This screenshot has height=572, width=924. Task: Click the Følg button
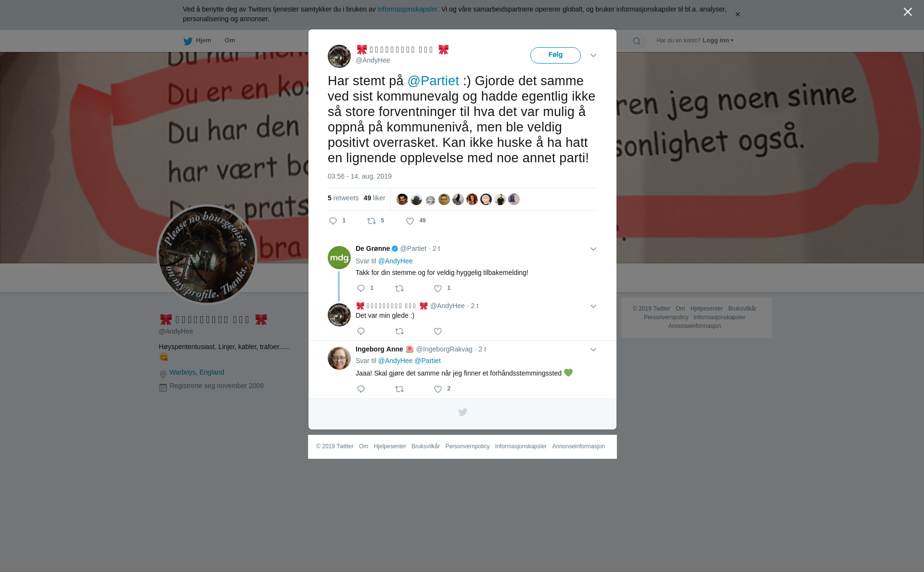click(555, 55)
